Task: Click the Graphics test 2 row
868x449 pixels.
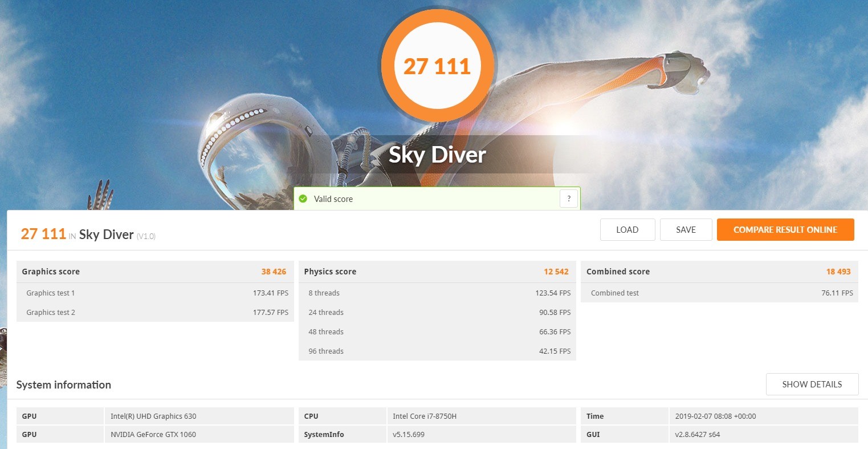Action: pyautogui.click(x=154, y=313)
